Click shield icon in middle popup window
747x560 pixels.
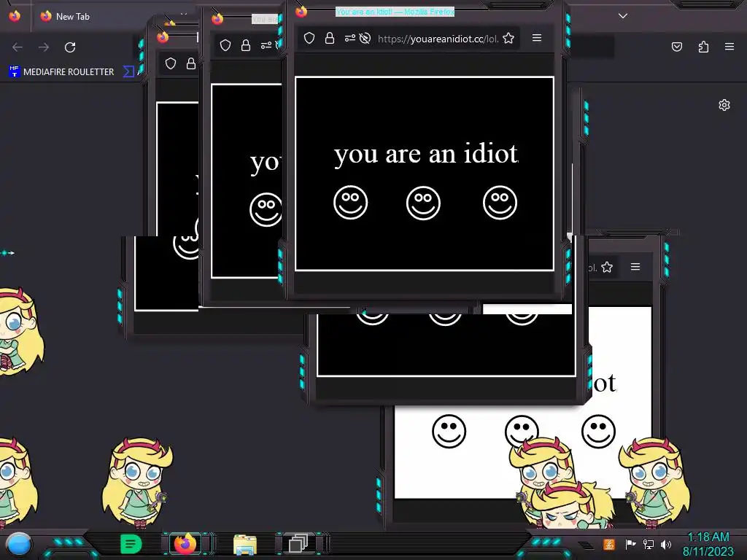225,45
